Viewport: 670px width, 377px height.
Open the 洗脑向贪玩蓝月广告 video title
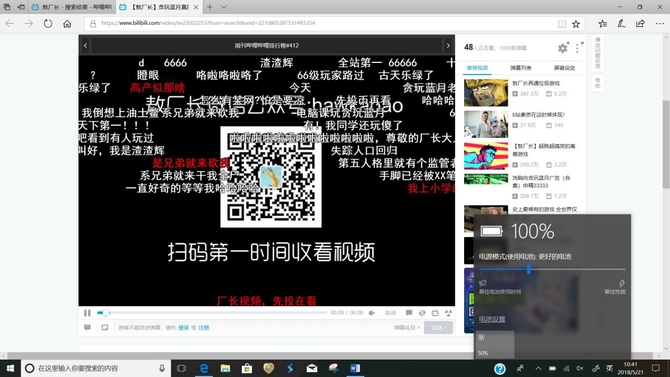click(541, 181)
